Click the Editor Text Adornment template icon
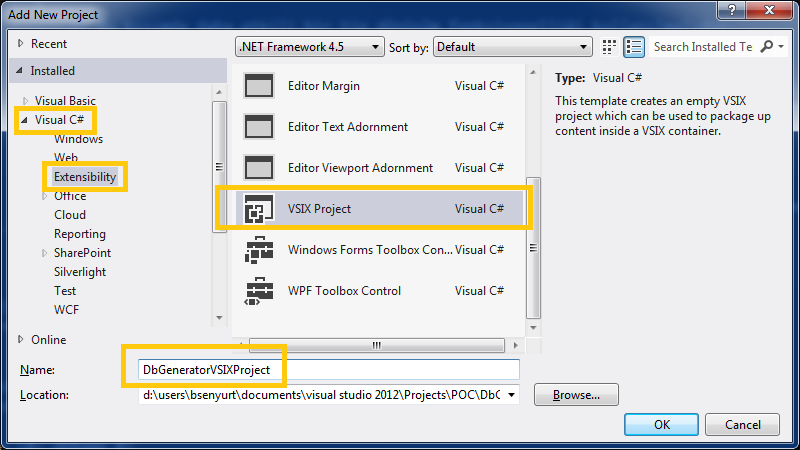Screen dimensions: 800x450 click(259, 127)
